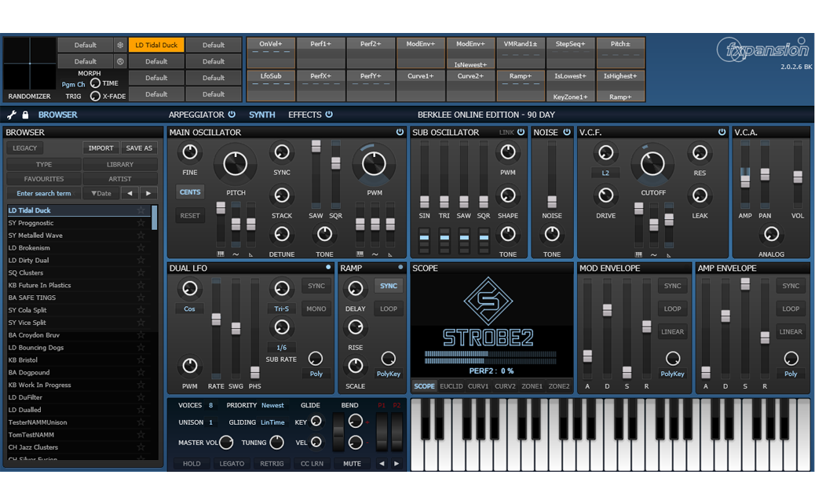Toggle the HOLD button
Viewport: 815px width, 504px height.
[192, 463]
